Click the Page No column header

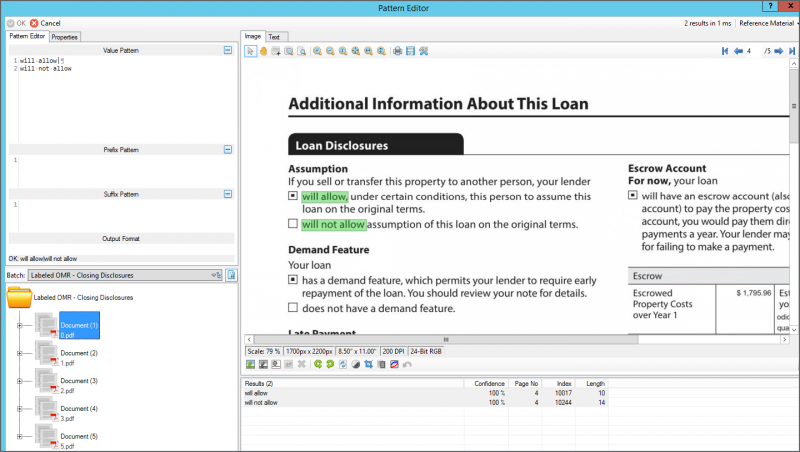(x=525, y=384)
